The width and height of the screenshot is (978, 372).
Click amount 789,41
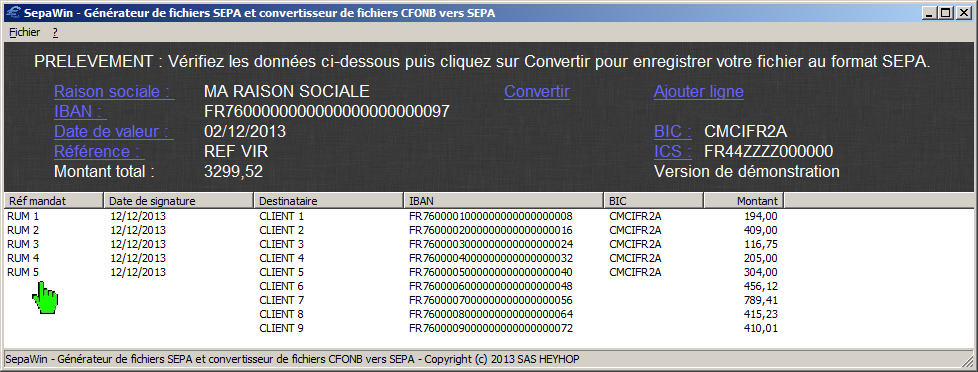coord(761,300)
